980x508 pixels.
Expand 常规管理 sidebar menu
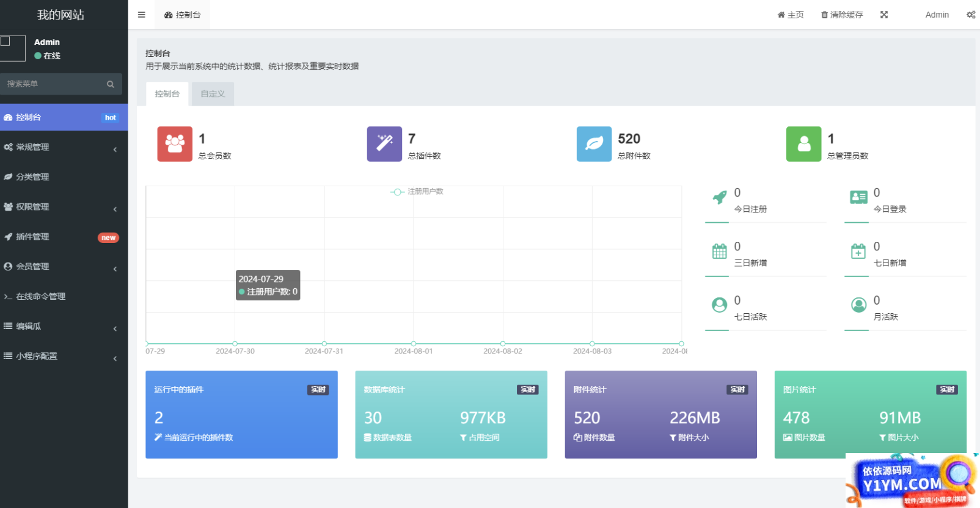[64, 147]
